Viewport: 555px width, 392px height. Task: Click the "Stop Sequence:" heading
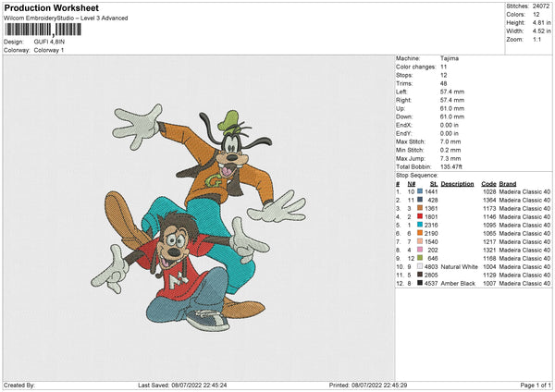click(417, 176)
